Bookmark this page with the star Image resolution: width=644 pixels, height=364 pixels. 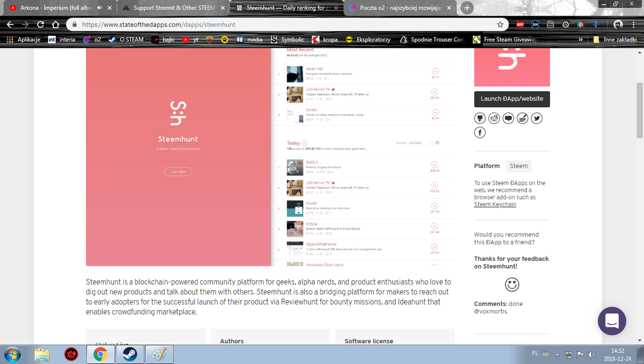point(500,24)
